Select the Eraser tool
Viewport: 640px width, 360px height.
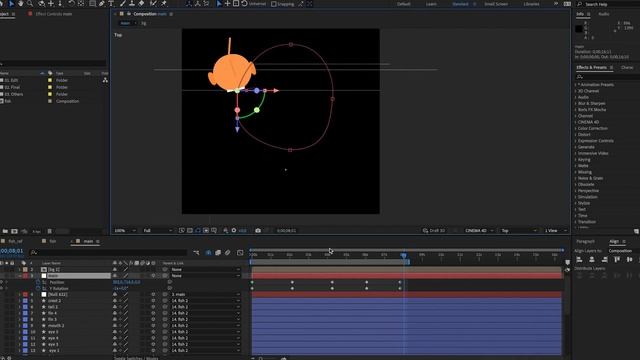[x=141, y=4]
